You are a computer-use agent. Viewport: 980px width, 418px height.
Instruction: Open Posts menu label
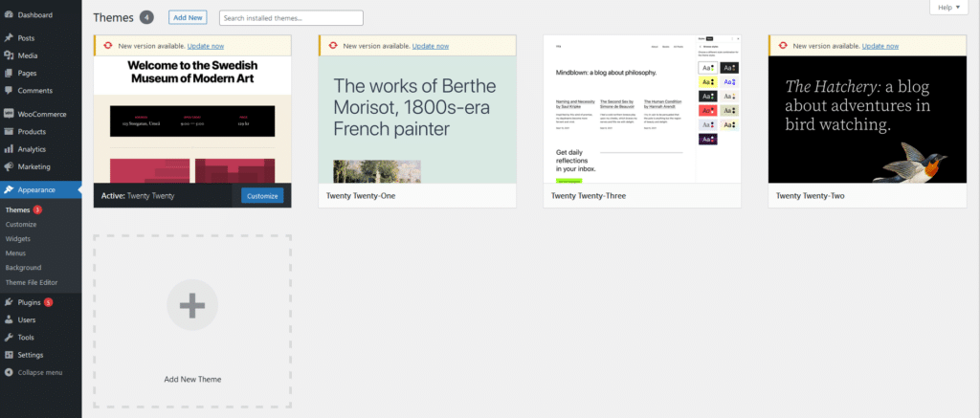(26, 38)
